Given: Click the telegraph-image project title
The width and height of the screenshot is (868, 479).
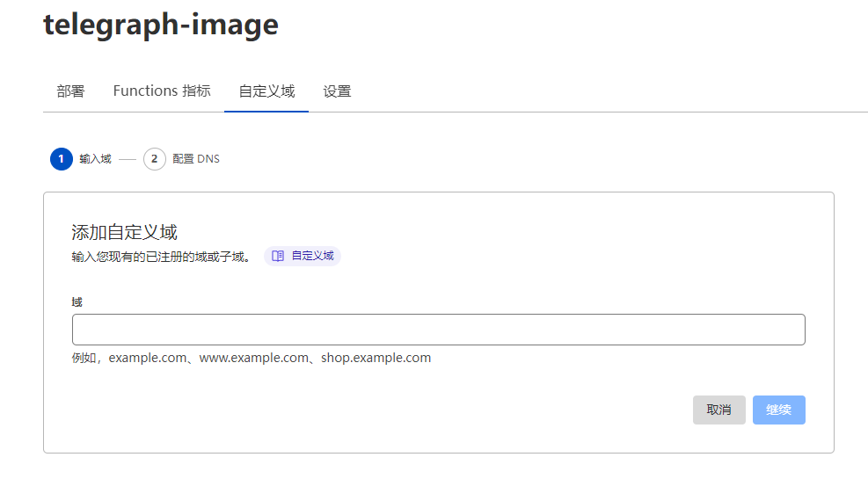Looking at the screenshot, I should (x=161, y=25).
